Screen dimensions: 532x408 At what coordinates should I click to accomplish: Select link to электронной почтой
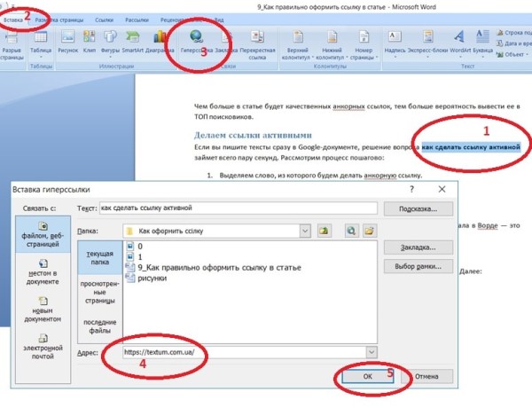point(43,347)
